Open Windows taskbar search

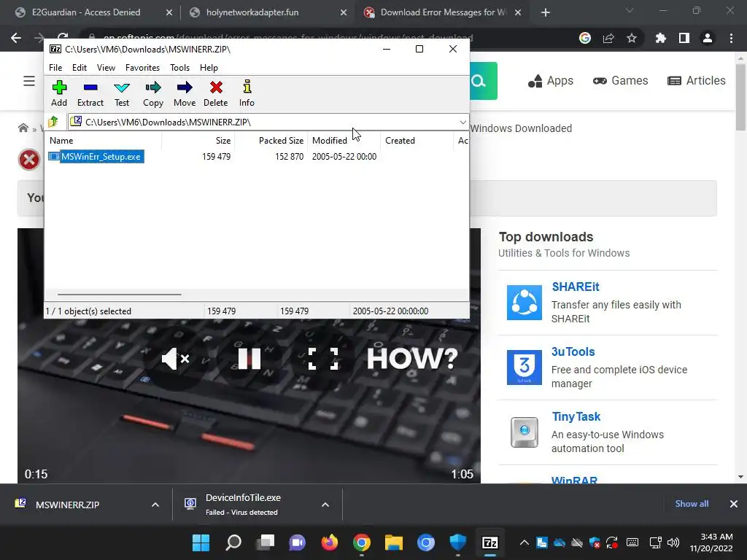click(233, 542)
